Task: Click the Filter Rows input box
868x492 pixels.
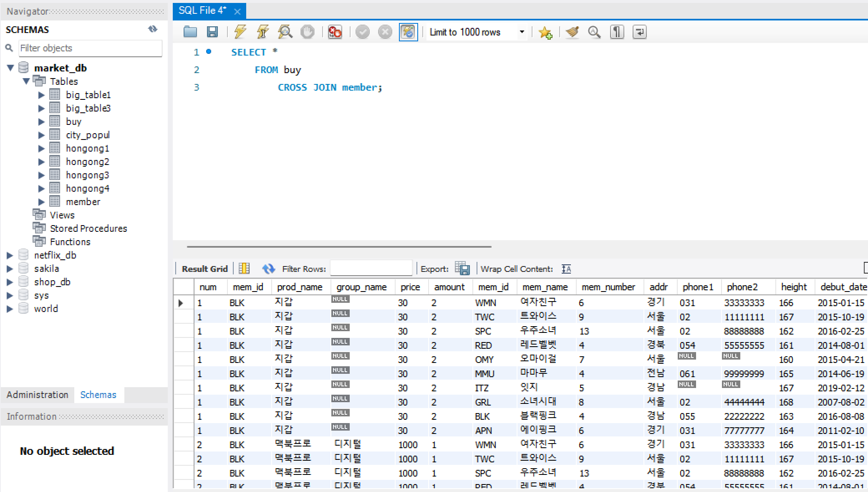Action: click(371, 269)
